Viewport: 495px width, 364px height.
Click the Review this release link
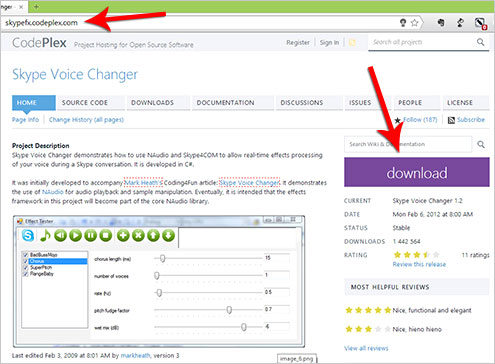click(x=419, y=264)
